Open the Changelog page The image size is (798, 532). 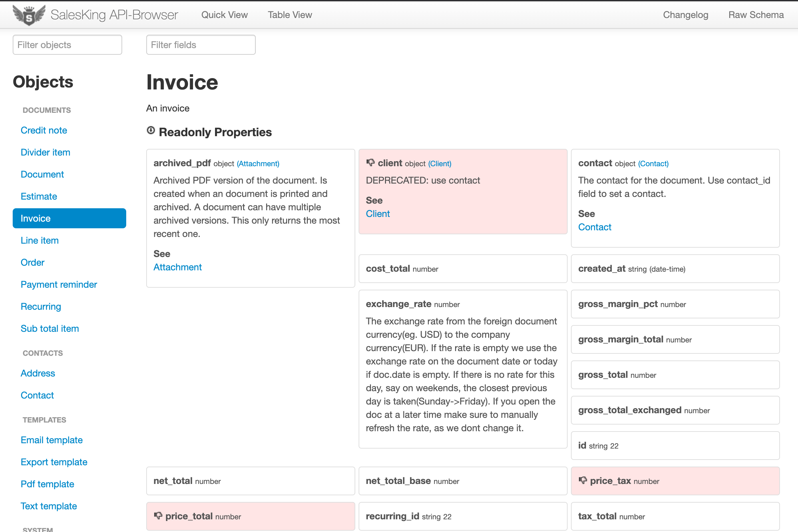tap(685, 15)
